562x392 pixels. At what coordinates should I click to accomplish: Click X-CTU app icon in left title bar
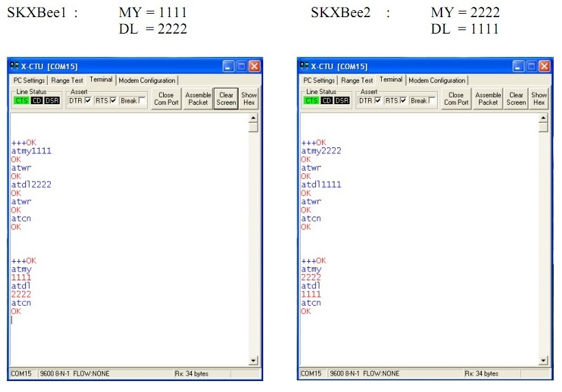14,66
